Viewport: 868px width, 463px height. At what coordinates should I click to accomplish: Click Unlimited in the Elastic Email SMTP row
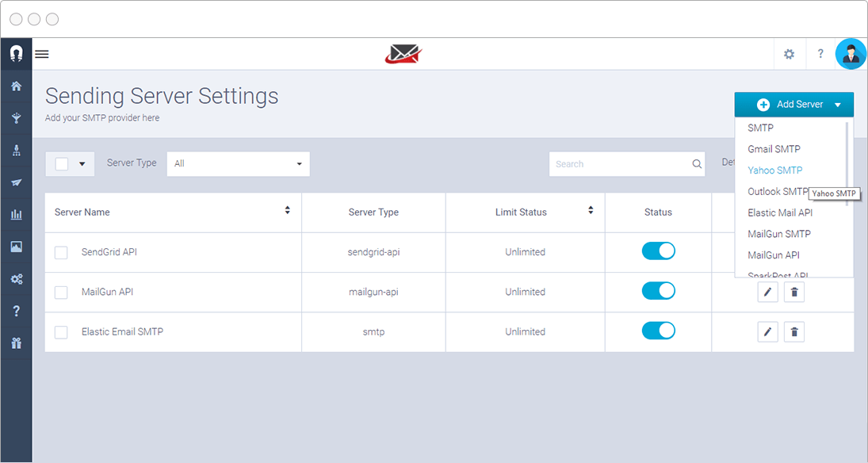[x=525, y=331]
